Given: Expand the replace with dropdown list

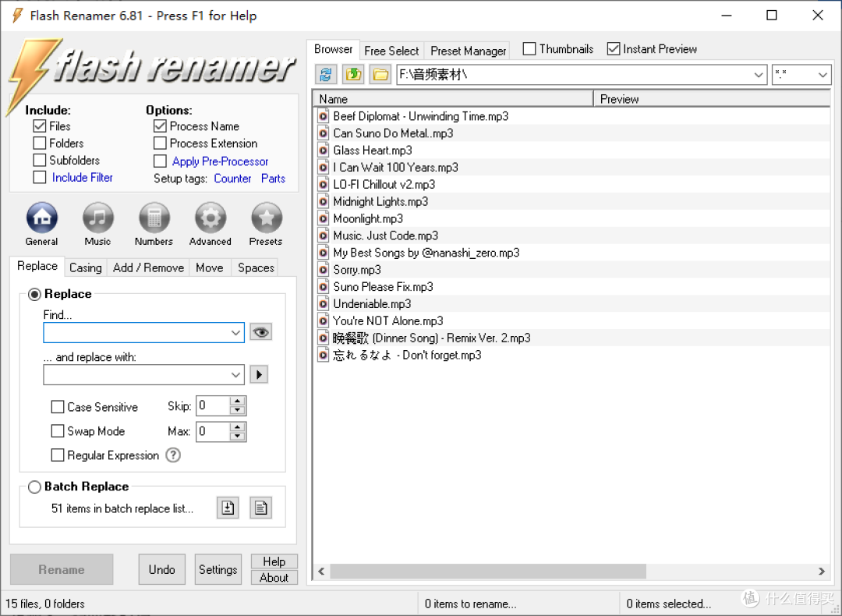Looking at the screenshot, I should tap(235, 375).
